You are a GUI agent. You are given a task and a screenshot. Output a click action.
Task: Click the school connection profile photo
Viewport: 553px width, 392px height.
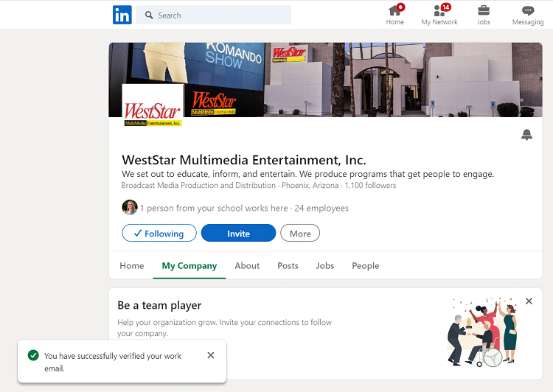coord(130,207)
